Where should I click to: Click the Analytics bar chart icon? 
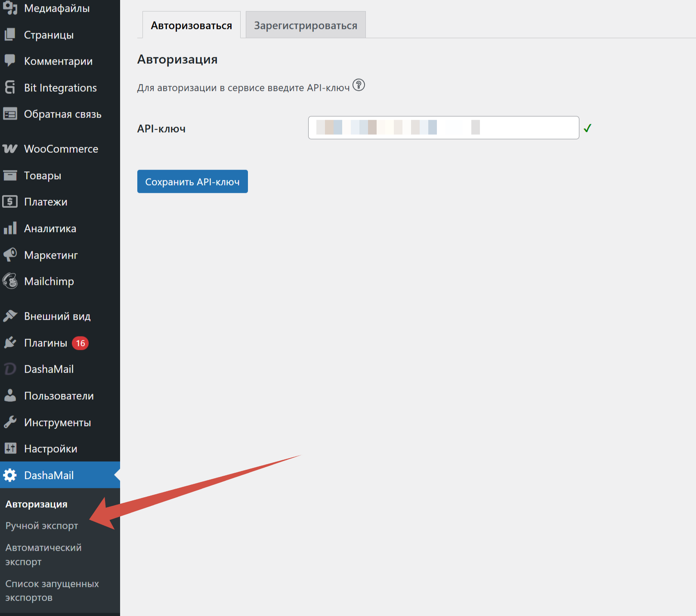(x=10, y=228)
